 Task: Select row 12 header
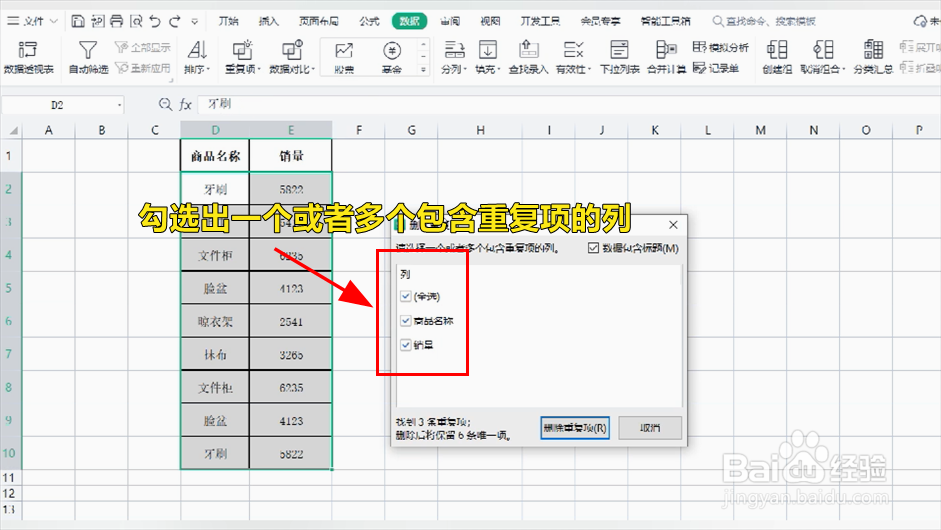point(9,493)
